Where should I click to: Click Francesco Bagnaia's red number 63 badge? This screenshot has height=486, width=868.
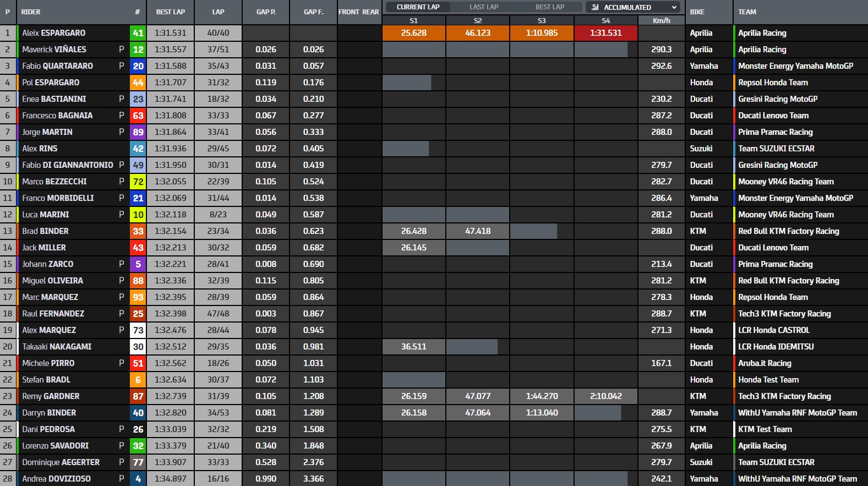coord(138,116)
